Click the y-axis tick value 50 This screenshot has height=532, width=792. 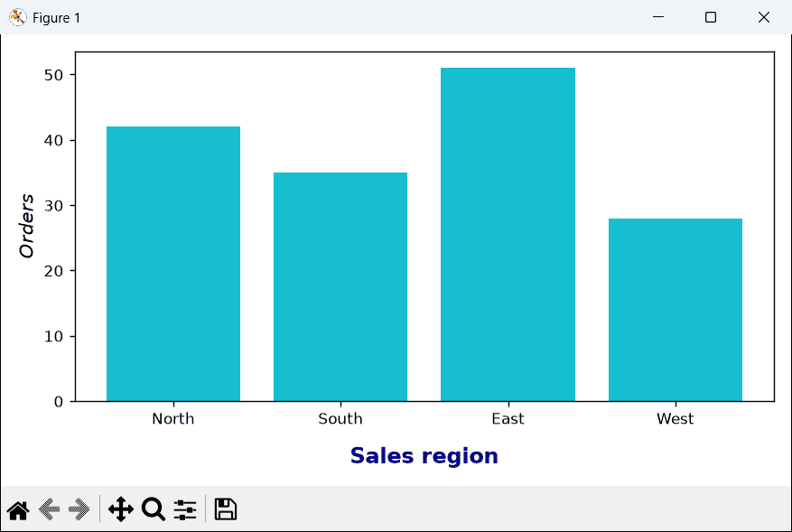(x=53, y=75)
